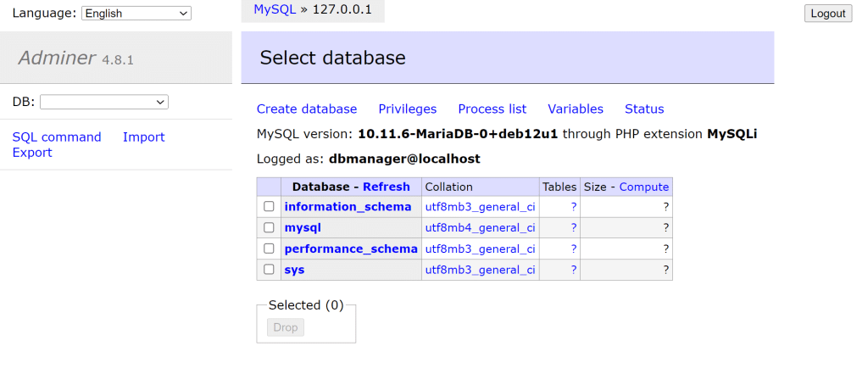868x391 pixels.
Task: Click mysql's Tables question mark
Action: [x=574, y=228]
